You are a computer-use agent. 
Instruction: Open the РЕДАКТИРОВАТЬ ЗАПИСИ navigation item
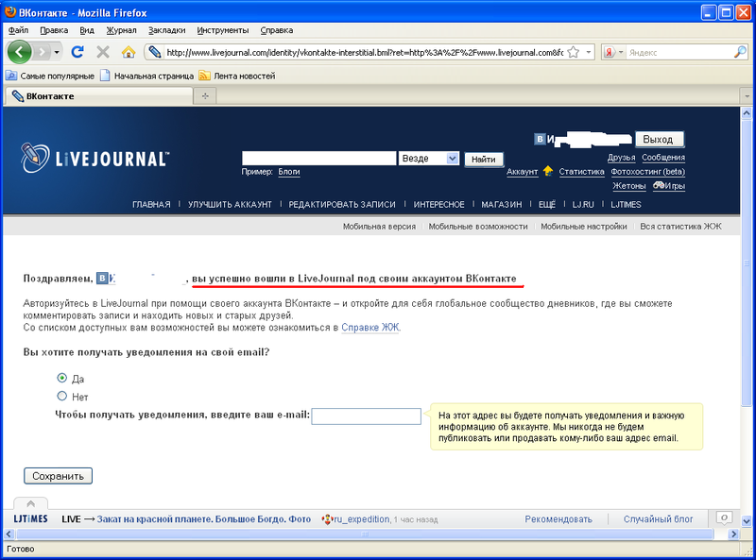[342, 204]
